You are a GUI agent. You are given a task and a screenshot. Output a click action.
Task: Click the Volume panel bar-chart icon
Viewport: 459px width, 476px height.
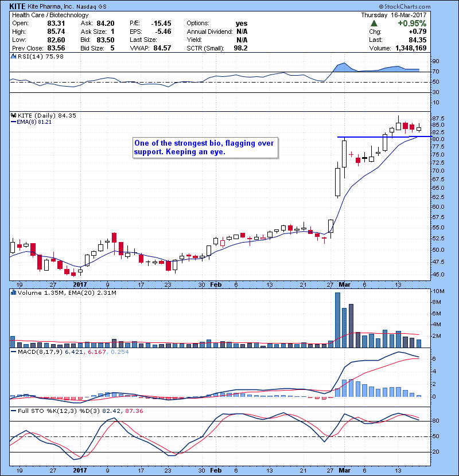click(x=14, y=292)
